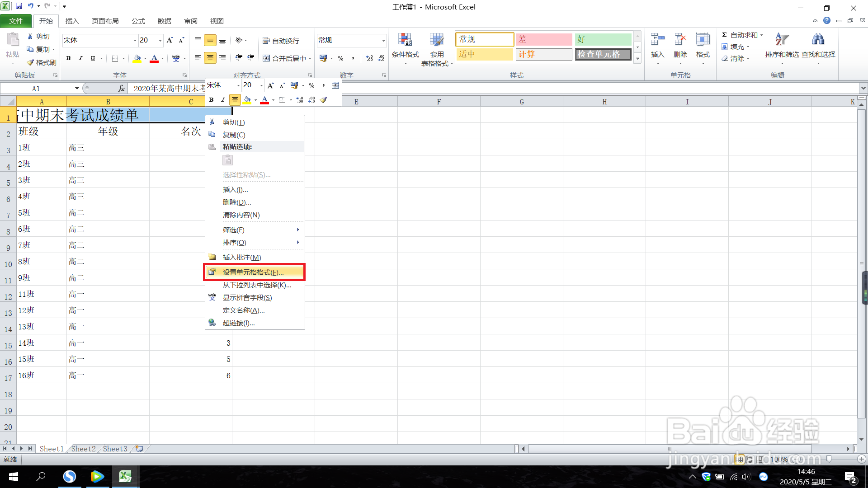Expand the ribbon font name dropdown

click(135, 41)
